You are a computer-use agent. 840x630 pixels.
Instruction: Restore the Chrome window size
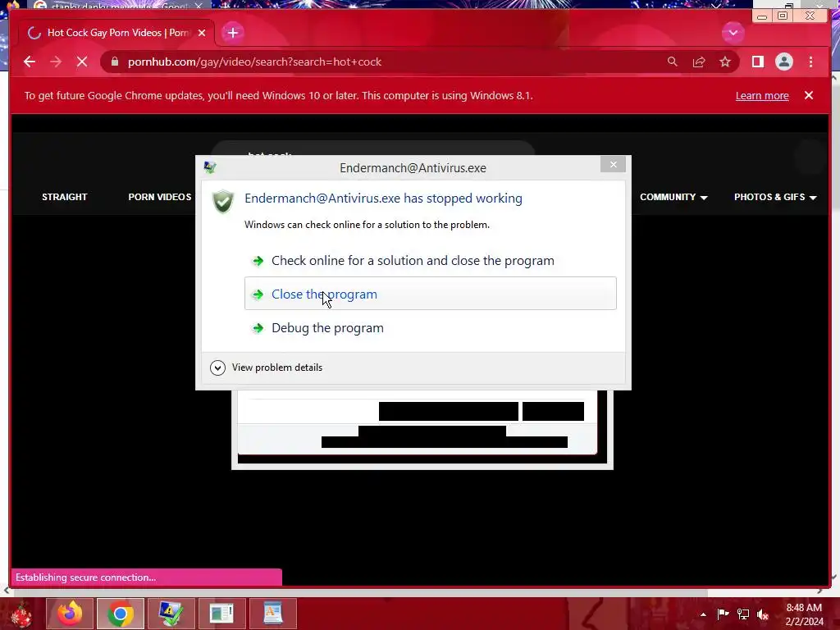tap(783, 16)
